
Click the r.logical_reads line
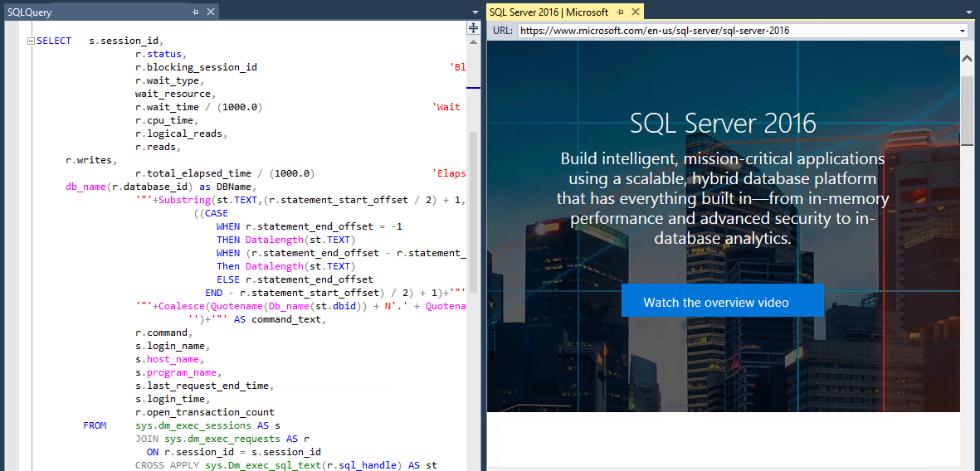coord(181,134)
